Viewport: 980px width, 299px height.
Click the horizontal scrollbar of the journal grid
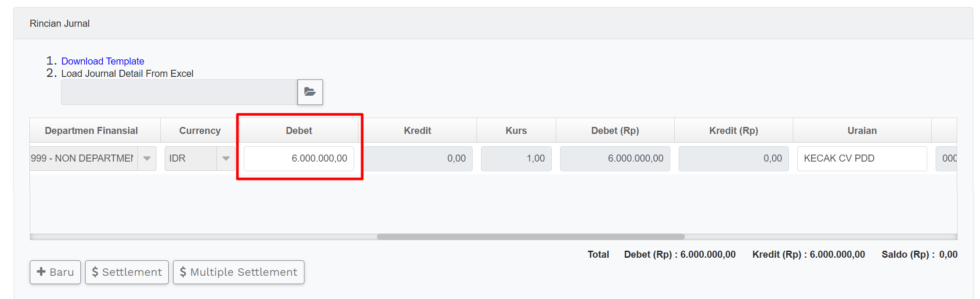coord(530,237)
